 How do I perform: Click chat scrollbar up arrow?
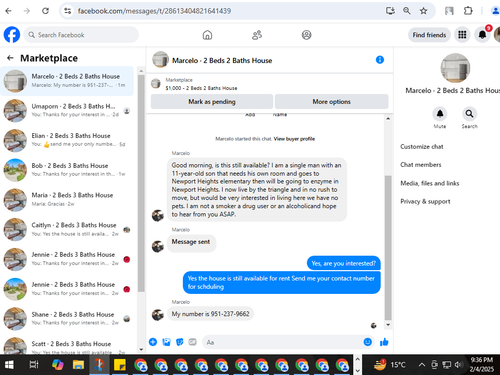pos(388,119)
